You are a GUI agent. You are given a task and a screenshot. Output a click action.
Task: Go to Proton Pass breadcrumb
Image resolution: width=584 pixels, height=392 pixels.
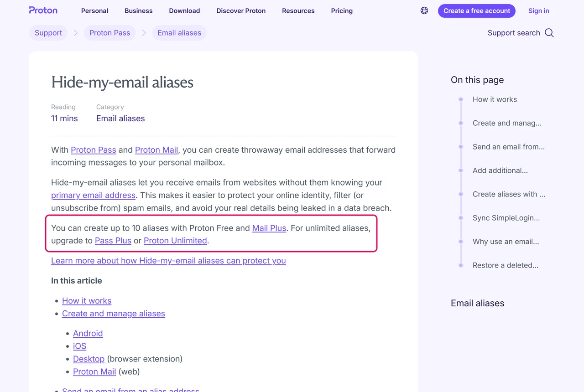(109, 33)
